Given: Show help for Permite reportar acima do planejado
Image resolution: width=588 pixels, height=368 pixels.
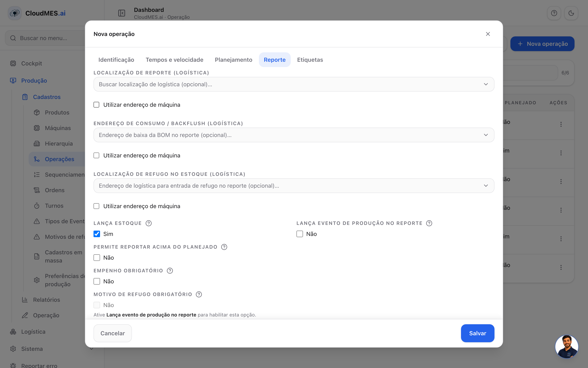Looking at the screenshot, I should tap(224, 247).
